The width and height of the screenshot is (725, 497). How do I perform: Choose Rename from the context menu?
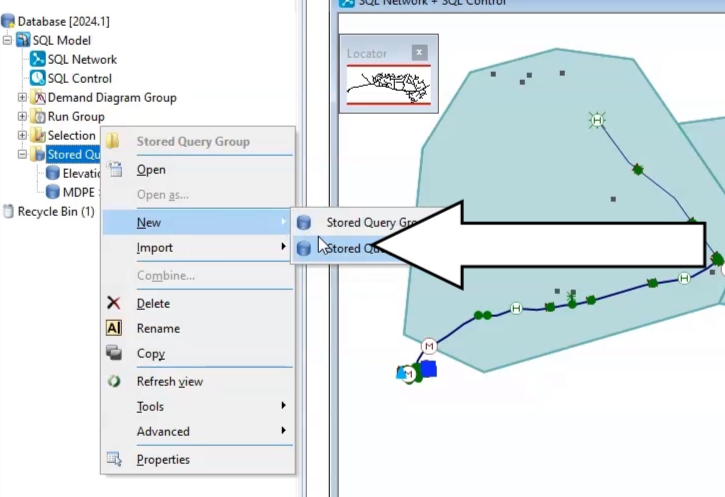[x=198, y=328]
